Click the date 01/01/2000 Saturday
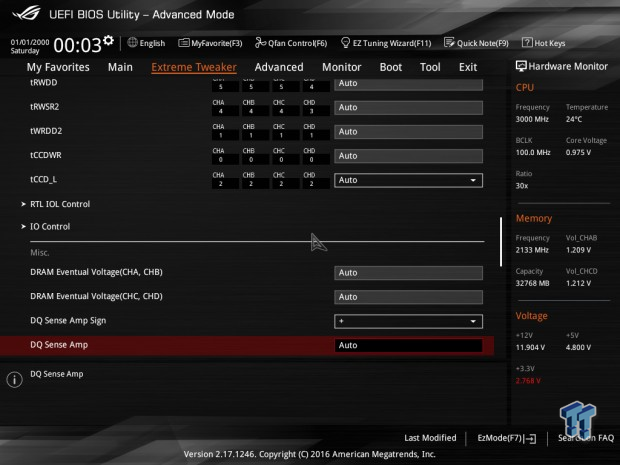The image size is (620, 465). 30,46
